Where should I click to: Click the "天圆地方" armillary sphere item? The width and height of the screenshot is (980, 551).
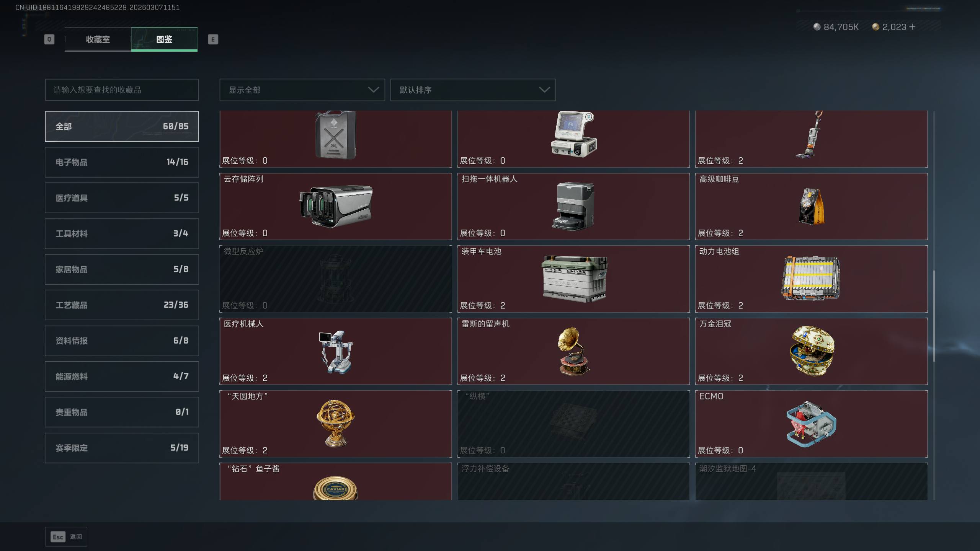coord(335,424)
